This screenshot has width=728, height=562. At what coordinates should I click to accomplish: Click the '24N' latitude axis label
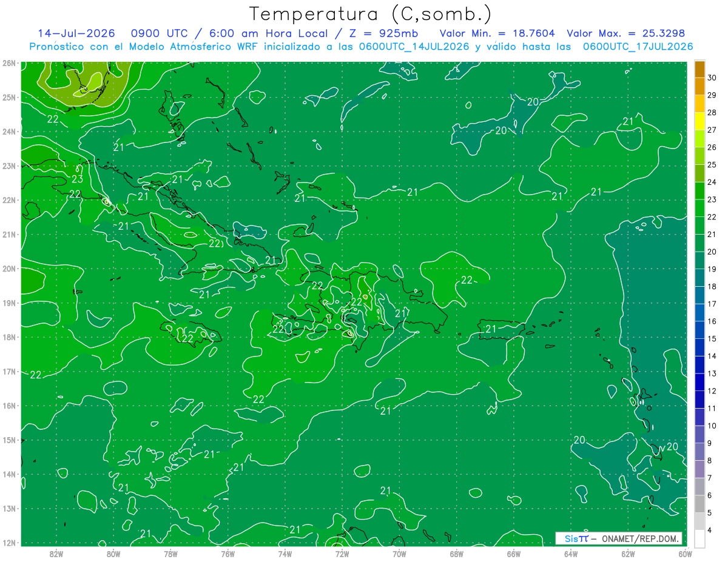(x=8, y=132)
